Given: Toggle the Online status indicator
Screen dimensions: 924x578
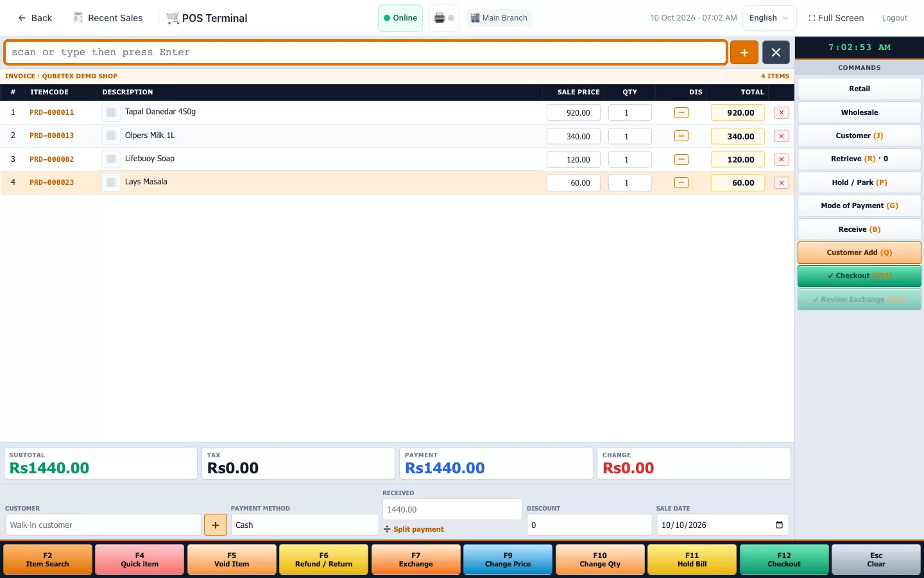Looking at the screenshot, I should click(x=400, y=18).
